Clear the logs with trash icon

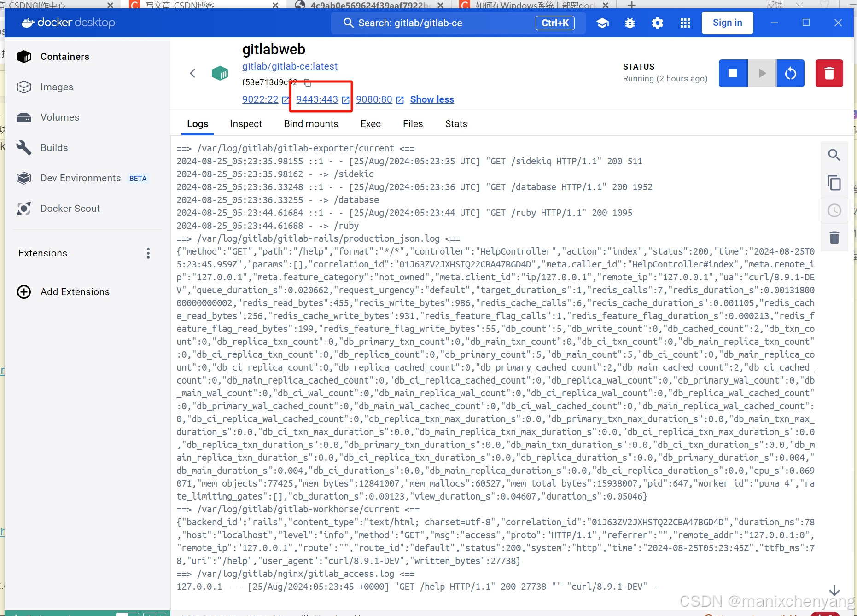(x=834, y=238)
